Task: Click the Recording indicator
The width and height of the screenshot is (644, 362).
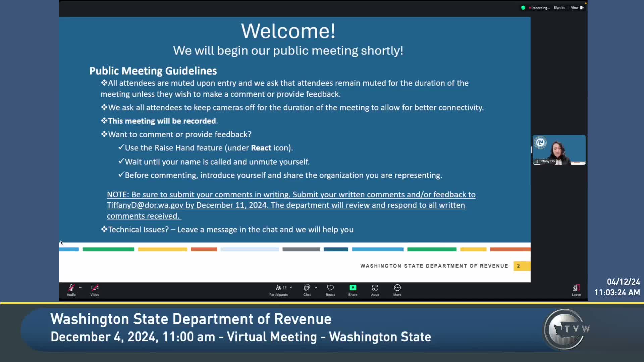Action: [x=539, y=8]
